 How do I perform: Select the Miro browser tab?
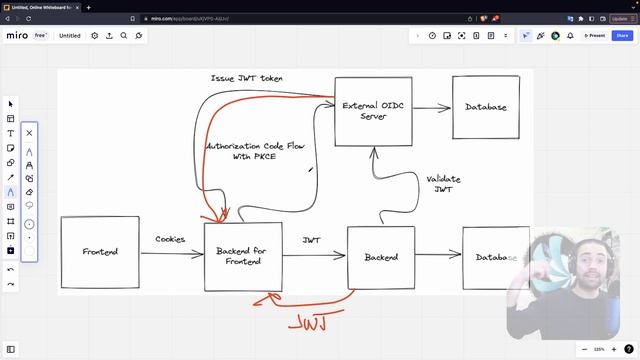(40, 7)
